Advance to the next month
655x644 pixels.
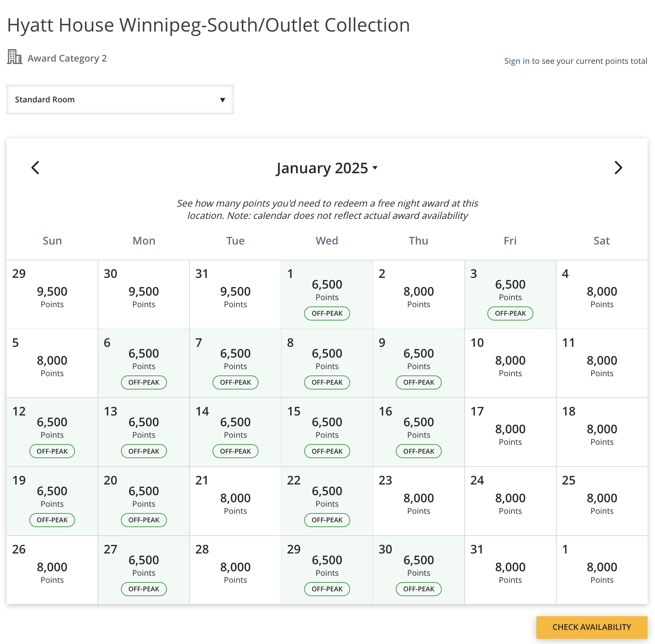pyautogui.click(x=618, y=168)
